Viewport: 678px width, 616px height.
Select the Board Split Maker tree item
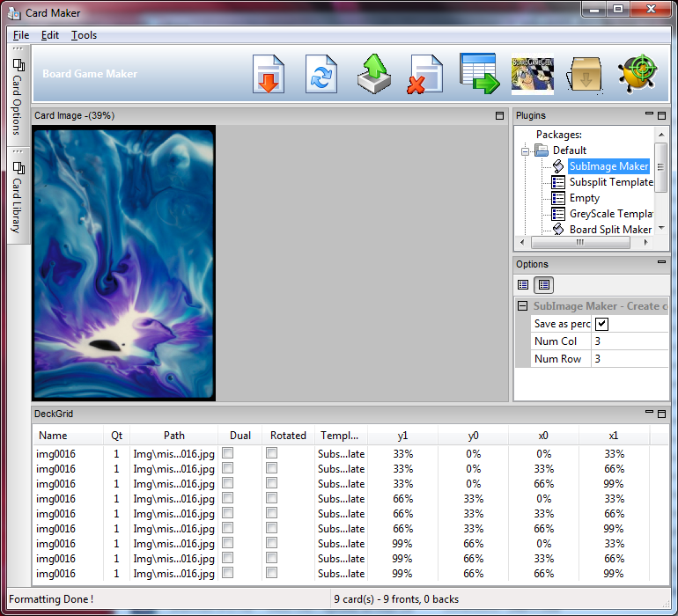click(610, 229)
